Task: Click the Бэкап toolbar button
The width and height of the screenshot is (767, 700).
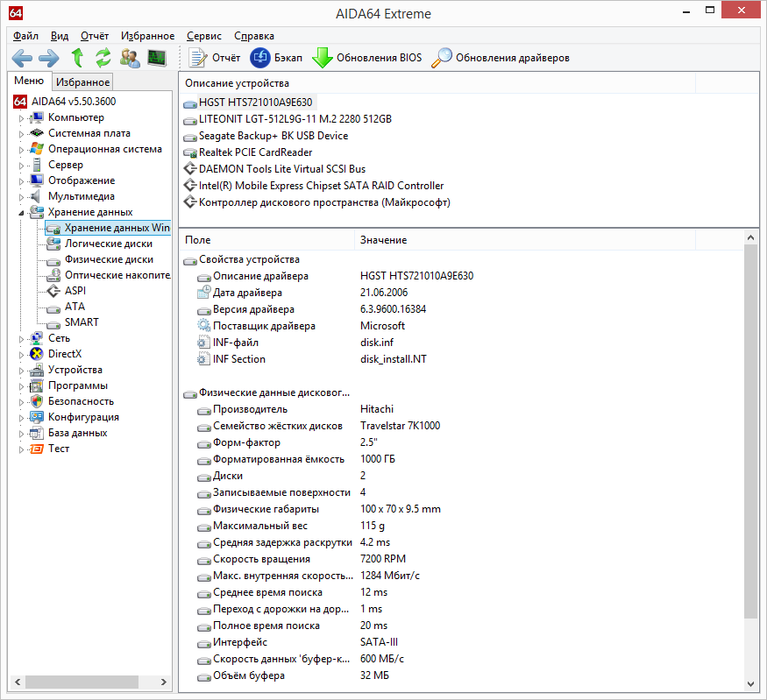Action: [x=276, y=58]
